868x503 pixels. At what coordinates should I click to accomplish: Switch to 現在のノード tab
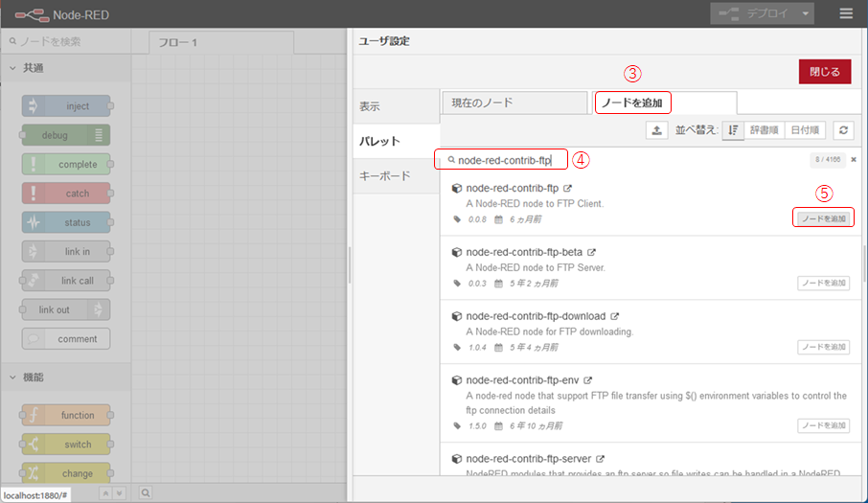[x=514, y=103]
